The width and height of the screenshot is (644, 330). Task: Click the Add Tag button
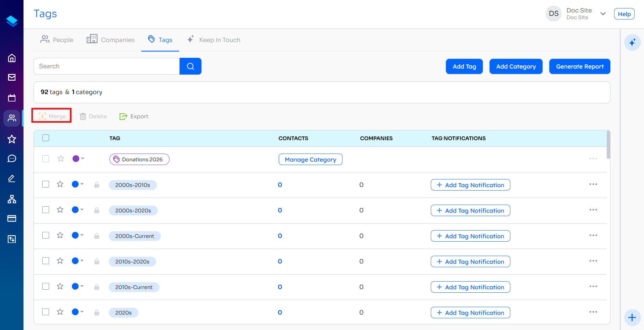coord(464,67)
